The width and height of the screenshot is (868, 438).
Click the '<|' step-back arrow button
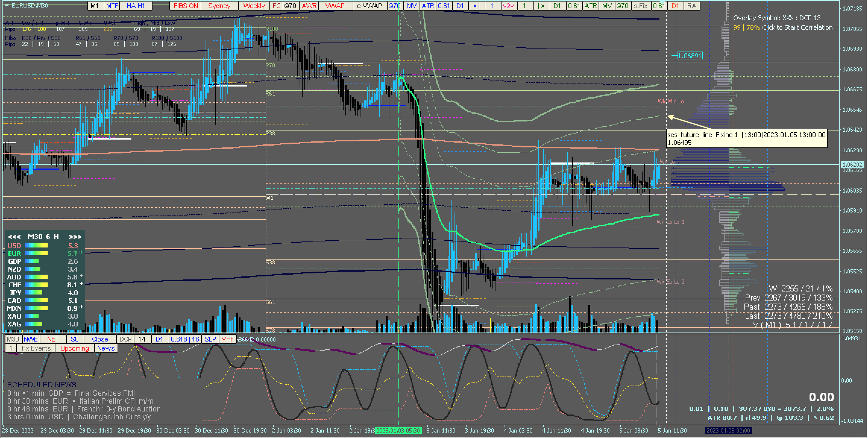[x=476, y=6]
